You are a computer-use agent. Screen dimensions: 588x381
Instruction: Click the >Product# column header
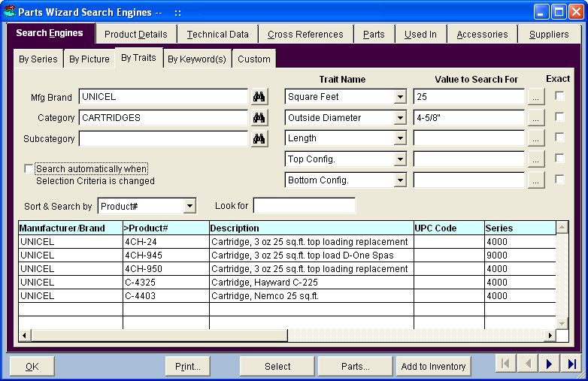tap(165, 228)
